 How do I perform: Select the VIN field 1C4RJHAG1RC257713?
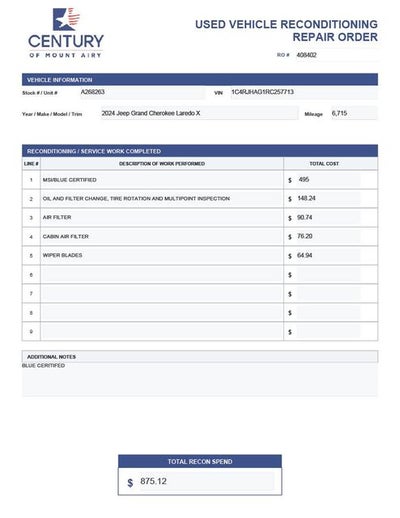[304, 92]
